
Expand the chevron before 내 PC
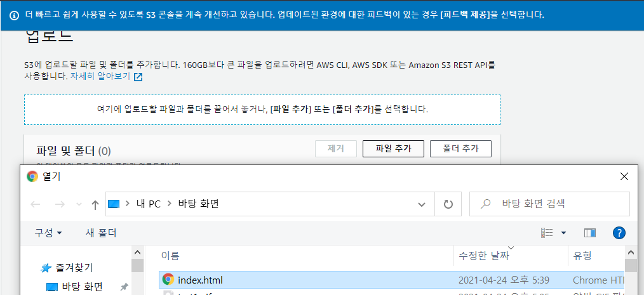pos(128,204)
